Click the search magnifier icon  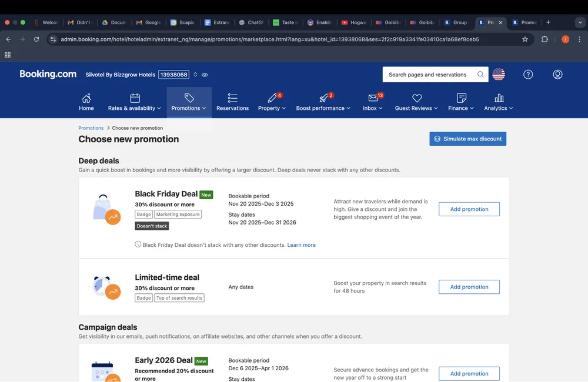(480, 74)
